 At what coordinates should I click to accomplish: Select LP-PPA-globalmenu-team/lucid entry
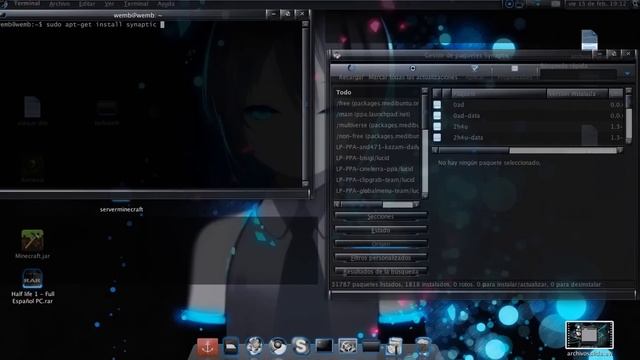(x=377, y=191)
